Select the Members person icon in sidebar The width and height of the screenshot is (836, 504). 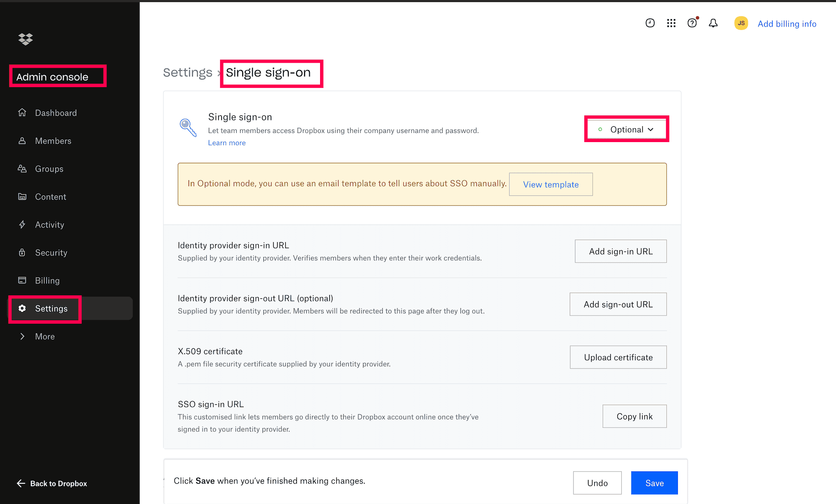pyautogui.click(x=22, y=140)
